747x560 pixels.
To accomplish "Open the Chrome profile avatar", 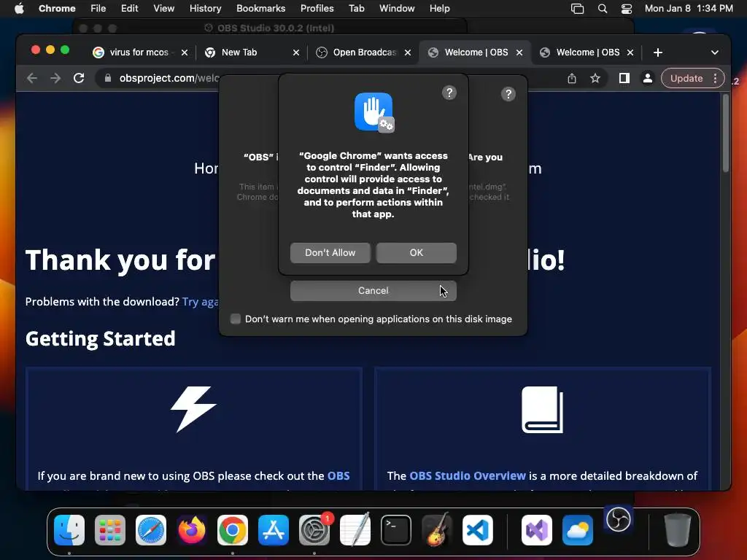I will coord(648,78).
